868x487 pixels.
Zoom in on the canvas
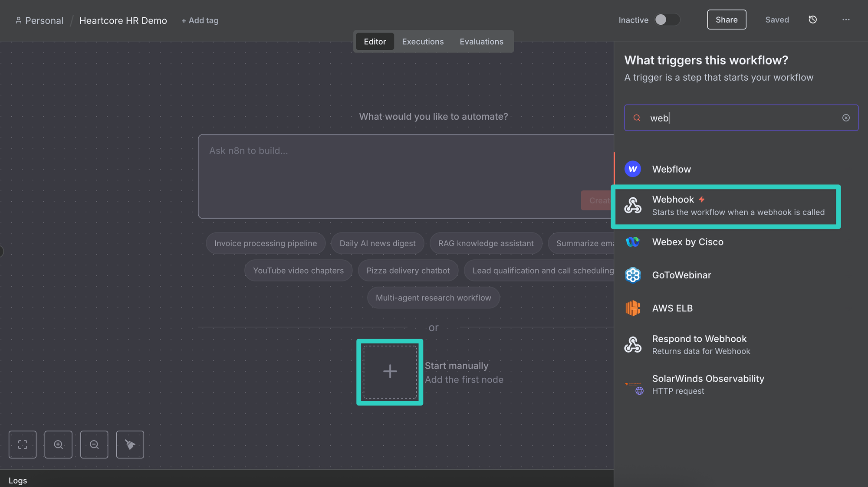[58, 445]
